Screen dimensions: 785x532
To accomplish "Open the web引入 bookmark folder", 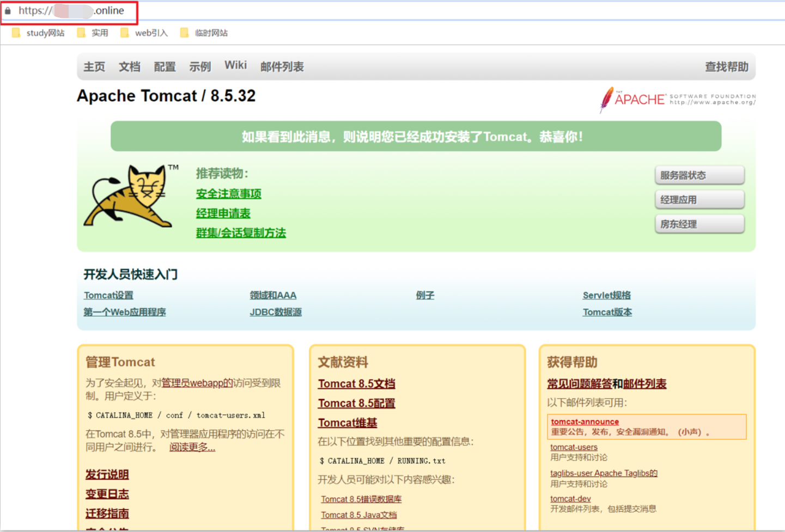I will click(x=144, y=33).
